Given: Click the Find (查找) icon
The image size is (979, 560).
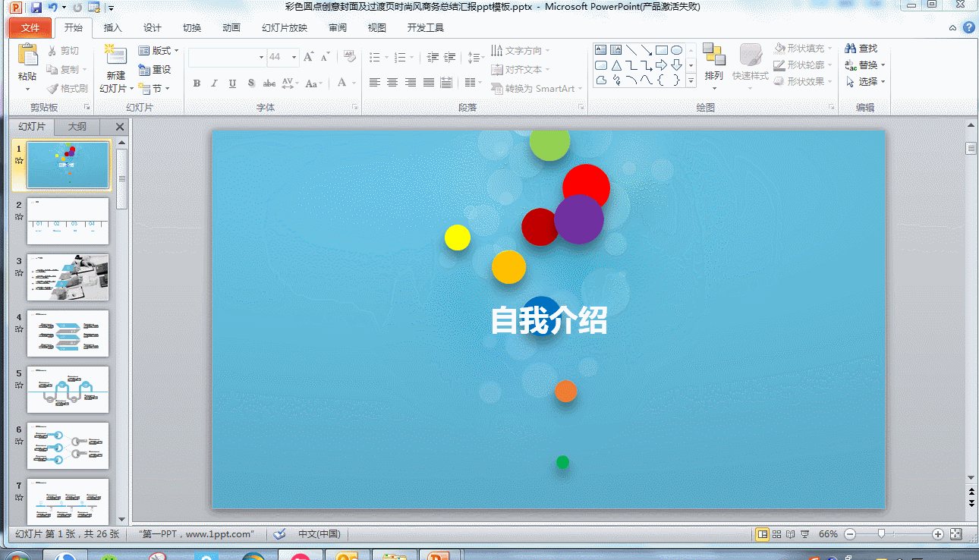Looking at the screenshot, I should [x=851, y=49].
